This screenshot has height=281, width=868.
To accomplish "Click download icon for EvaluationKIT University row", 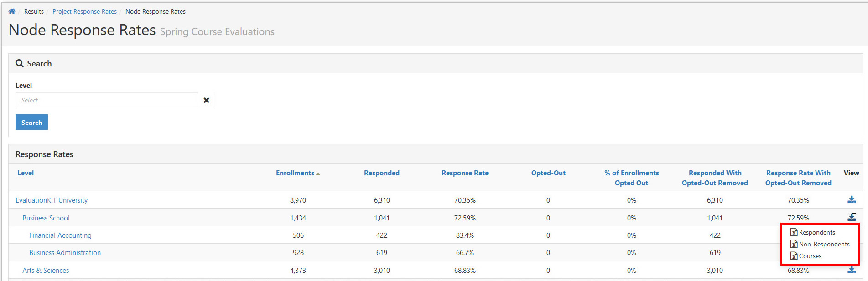I will tap(852, 199).
